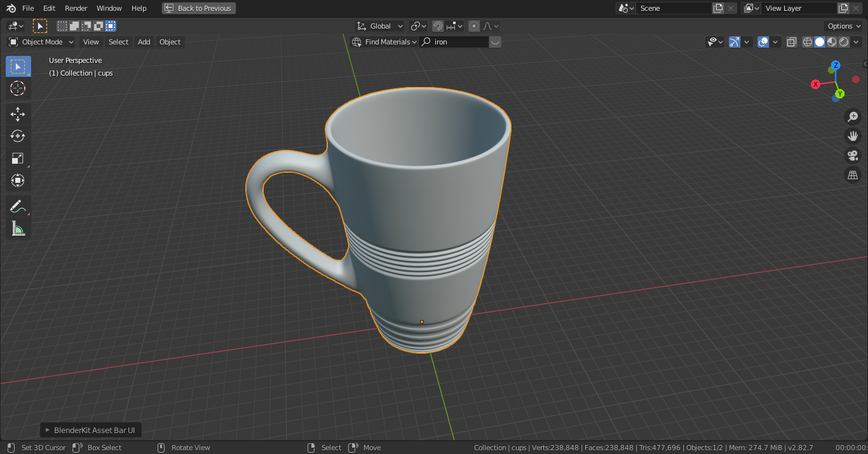Select the Annotate tool

(18, 206)
